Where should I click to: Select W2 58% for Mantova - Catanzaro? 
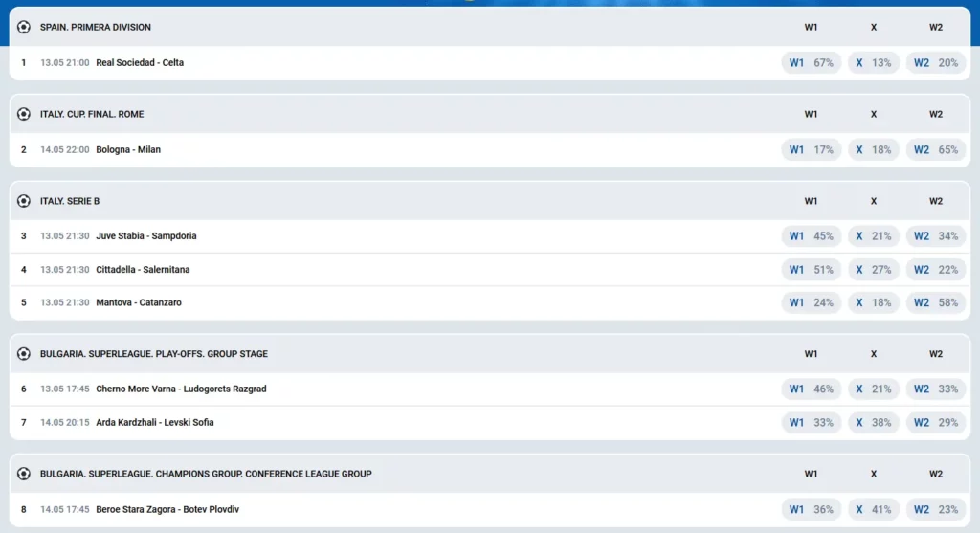(936, 302)
